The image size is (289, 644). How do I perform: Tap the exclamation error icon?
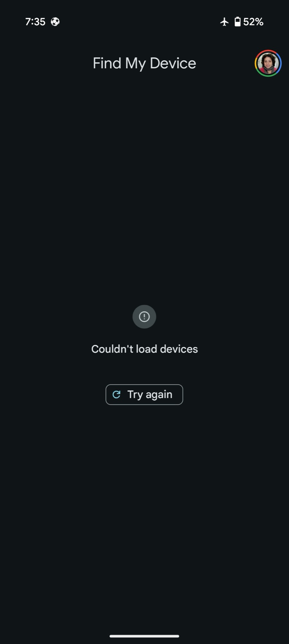point(144,317)
